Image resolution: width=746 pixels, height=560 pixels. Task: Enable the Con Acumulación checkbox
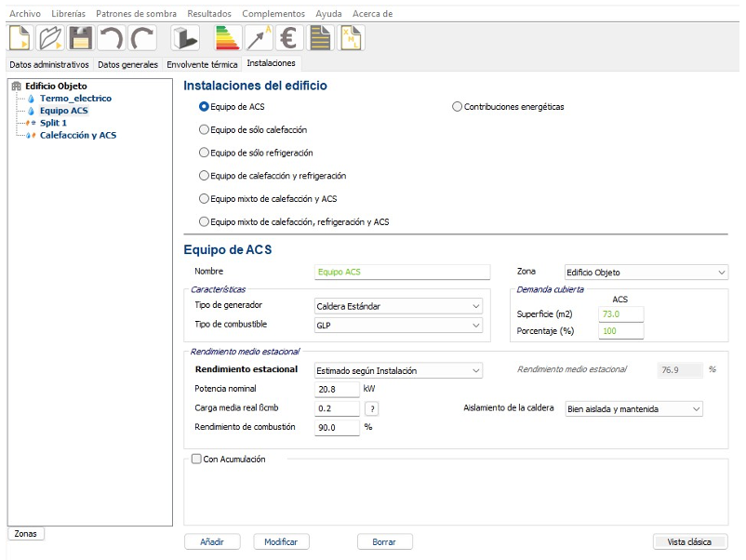[196, 459]
